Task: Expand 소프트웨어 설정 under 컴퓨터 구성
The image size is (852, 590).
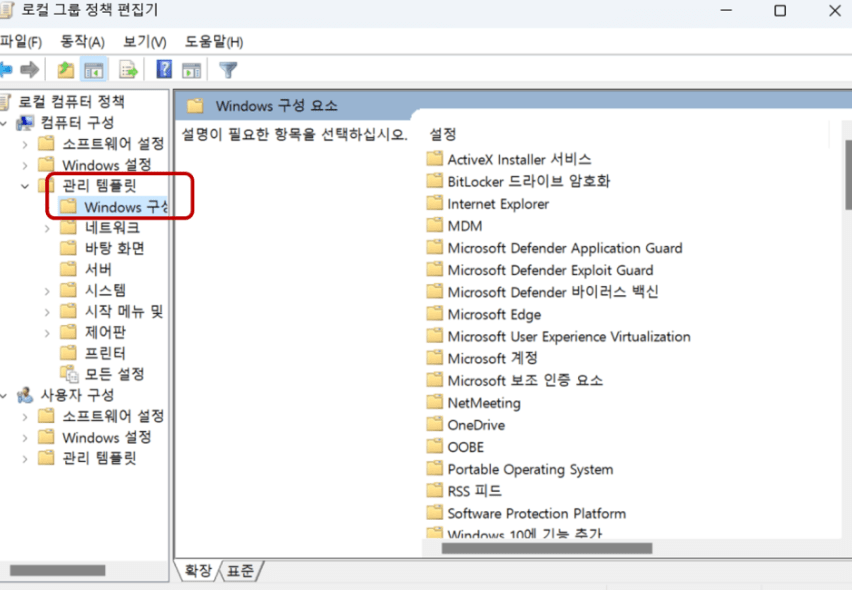Action: click(x=25, y=145)
